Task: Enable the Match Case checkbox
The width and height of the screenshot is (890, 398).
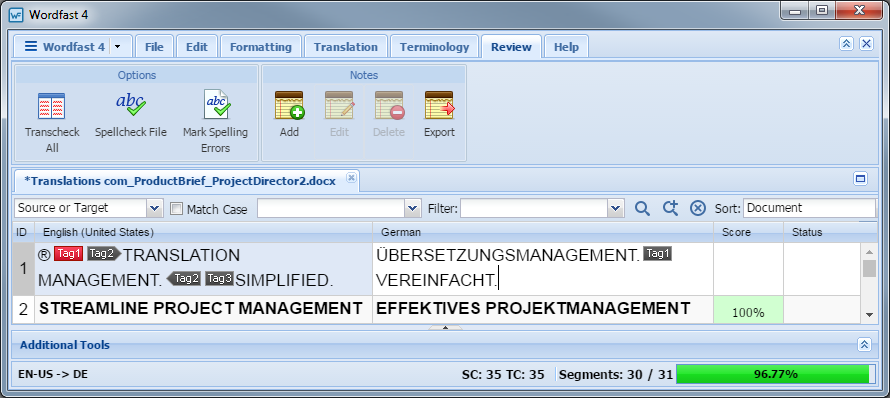Action: click(177, 209)
